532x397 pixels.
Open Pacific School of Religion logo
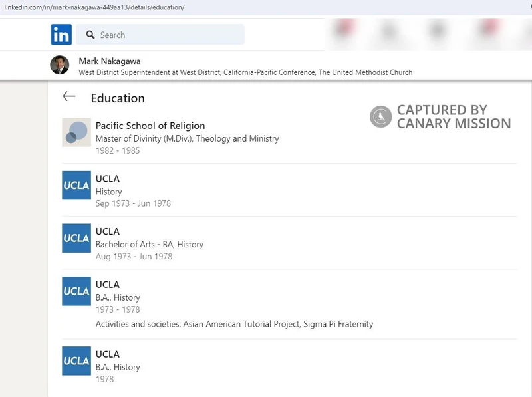pyautogui.click(x=76, y=132)
